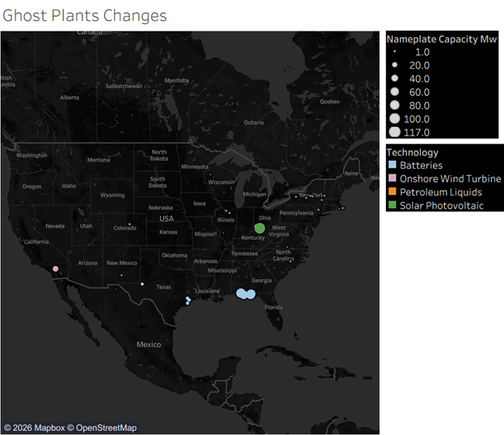Click the Ghost Plants Changes title

[84, 15]
